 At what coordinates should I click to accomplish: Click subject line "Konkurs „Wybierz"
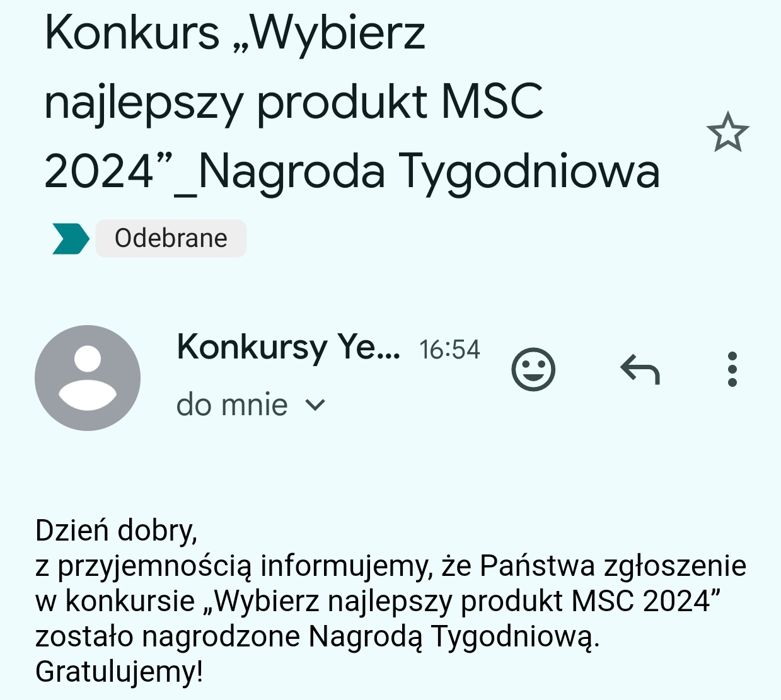235,33
